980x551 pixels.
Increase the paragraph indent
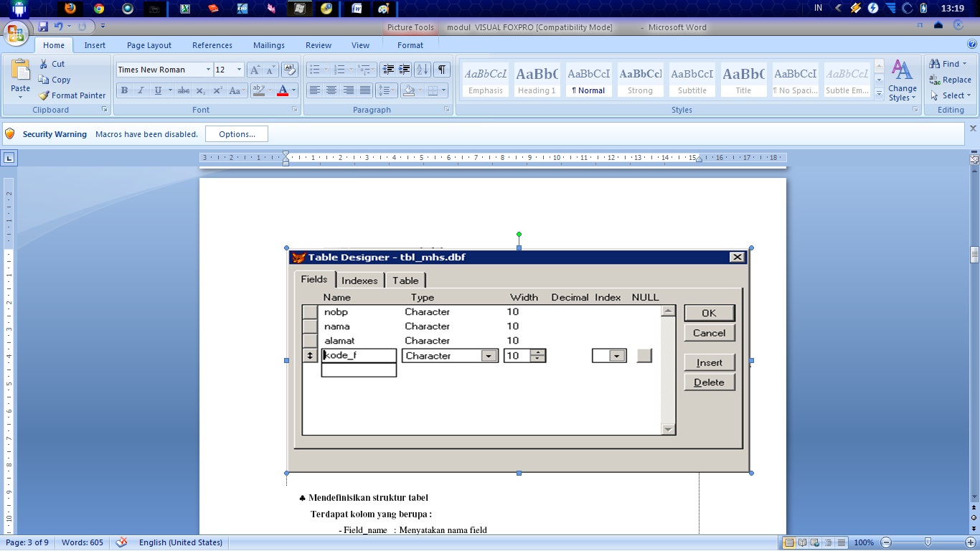(405, 70)
